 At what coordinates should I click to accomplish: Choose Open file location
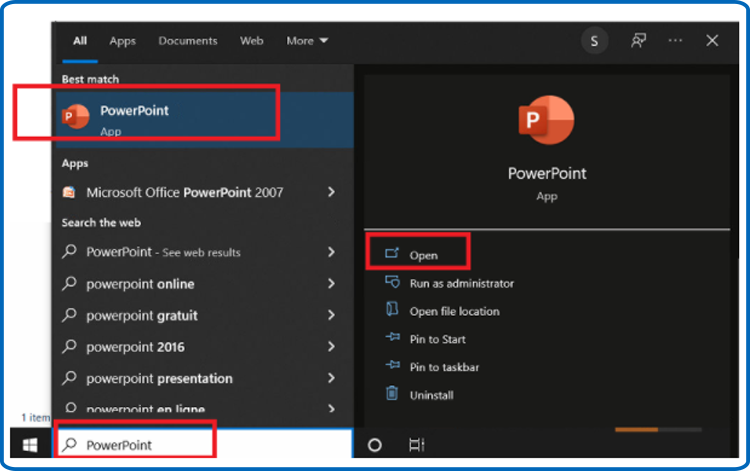click(x=454, y=311)
